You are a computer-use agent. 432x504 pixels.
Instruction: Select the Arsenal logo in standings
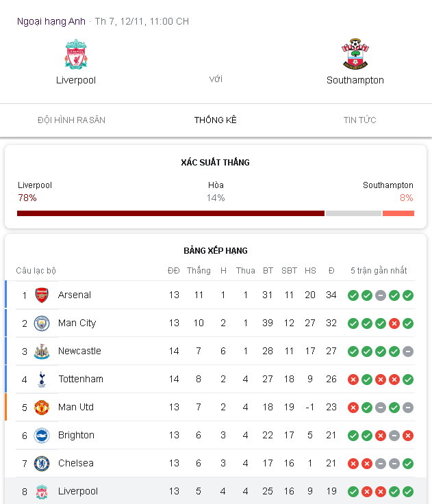(x=42, y=295)
